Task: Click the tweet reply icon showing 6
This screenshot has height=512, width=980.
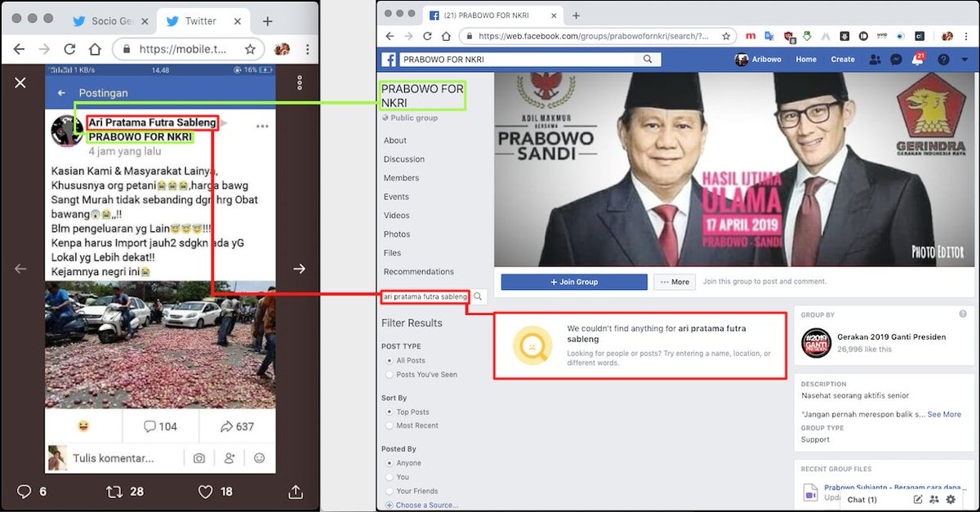Action: click(24, 492)
